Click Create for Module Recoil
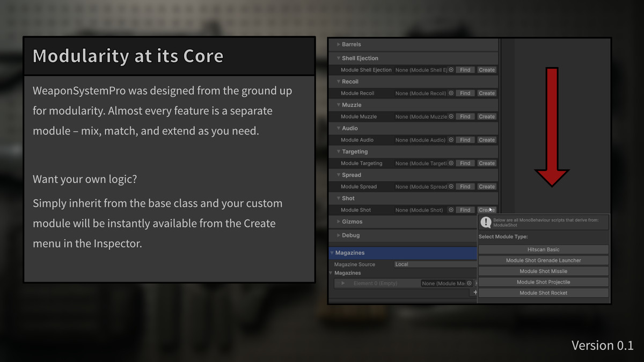Viewport: 644px width, 362px height. click(487, 93)
